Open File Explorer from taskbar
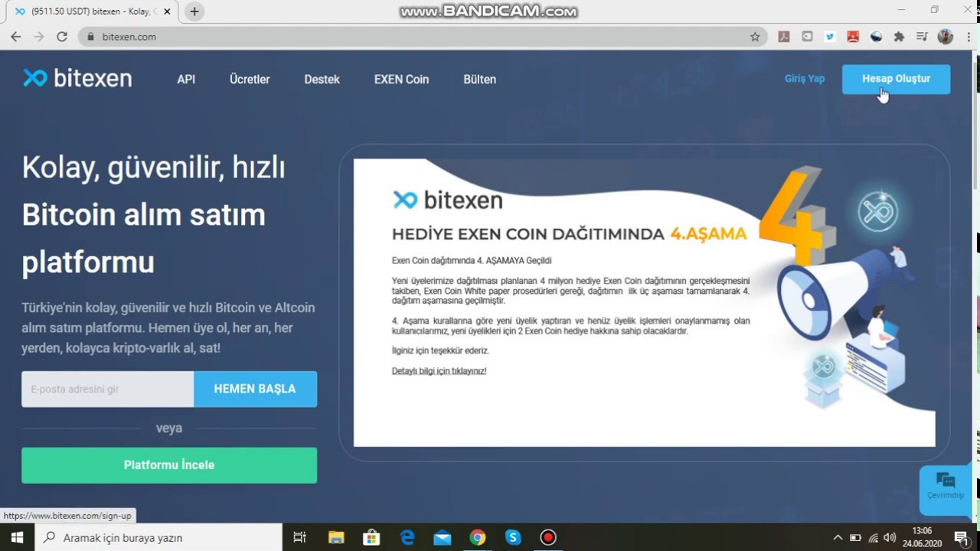The height and width of the screenshot is (551, 980). pos(336,537)
